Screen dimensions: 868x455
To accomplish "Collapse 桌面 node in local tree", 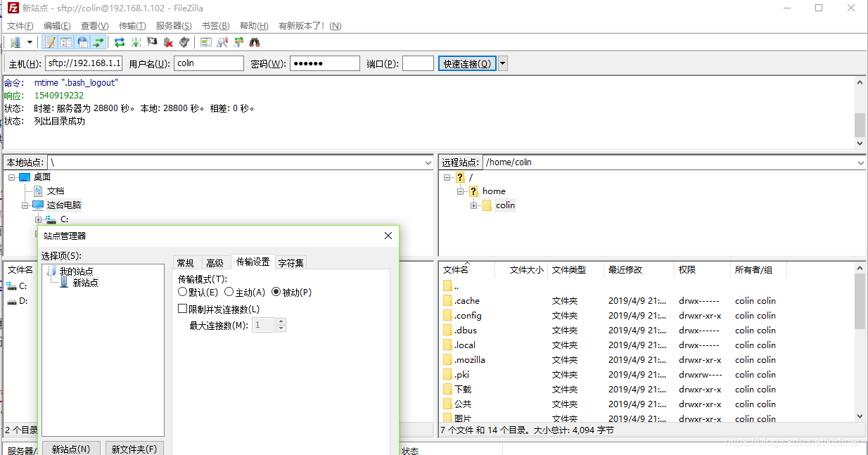I will (x=12, y=177).
